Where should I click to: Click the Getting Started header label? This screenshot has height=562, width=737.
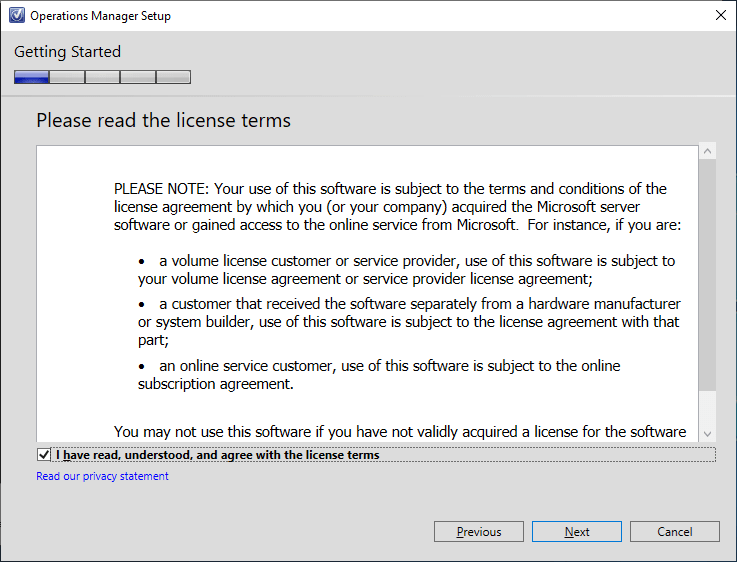pos(67,52)
